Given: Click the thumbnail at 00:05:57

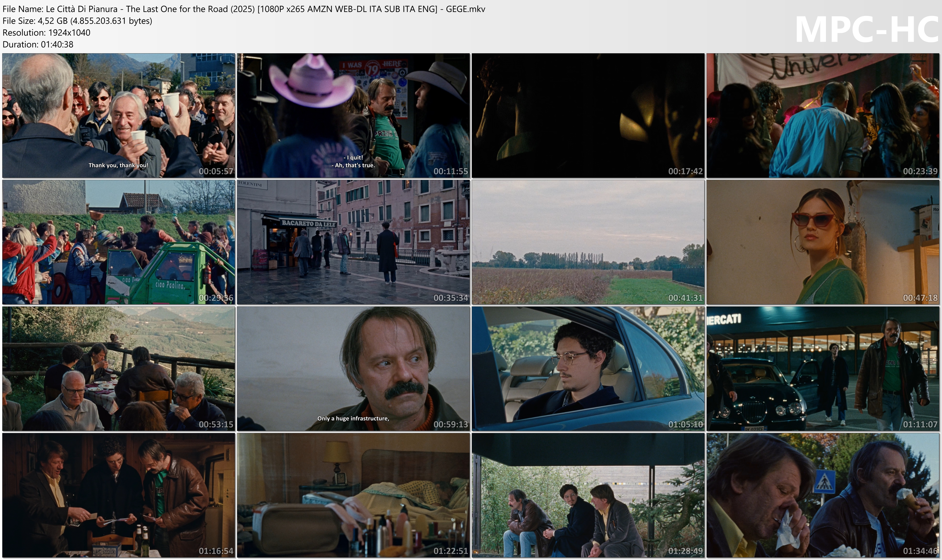Looking at the screenshot, I should pos(118,115).
